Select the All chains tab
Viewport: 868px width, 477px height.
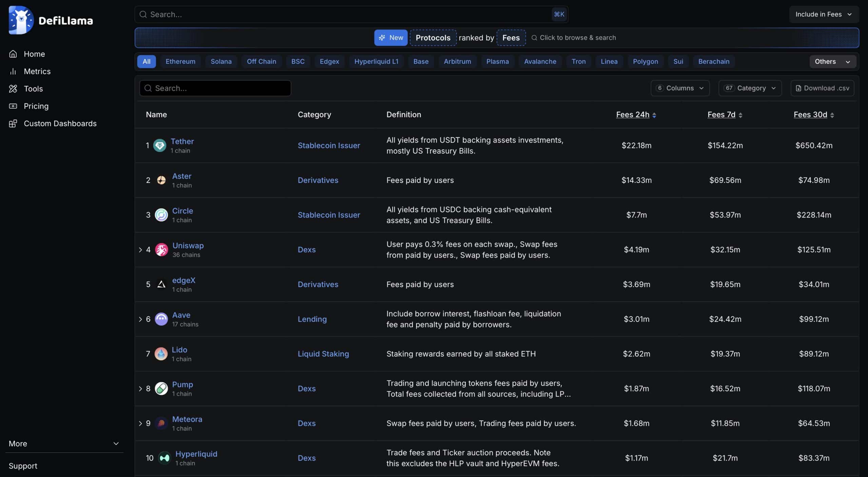tap(146, 61)
